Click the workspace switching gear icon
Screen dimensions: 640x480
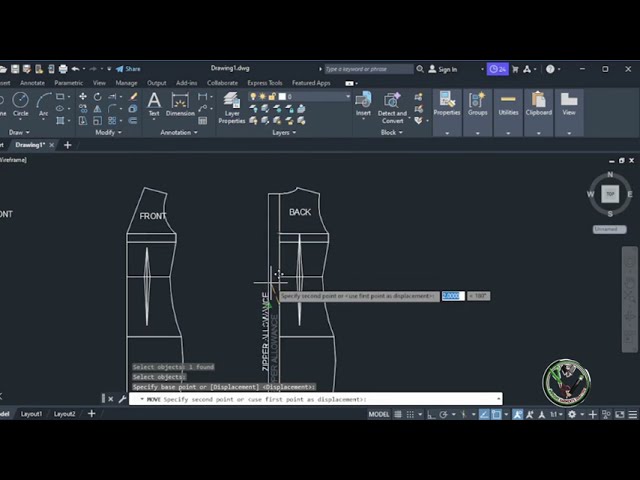572,414
